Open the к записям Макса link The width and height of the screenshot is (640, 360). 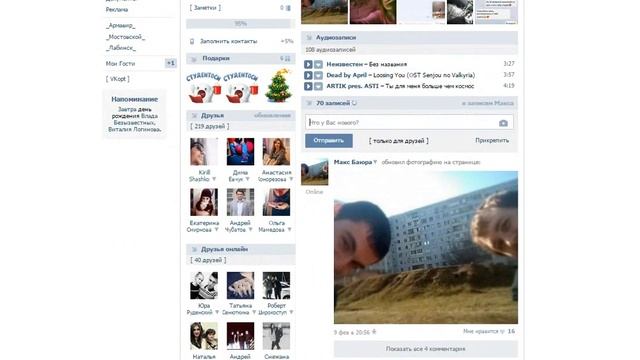(488, 103)
